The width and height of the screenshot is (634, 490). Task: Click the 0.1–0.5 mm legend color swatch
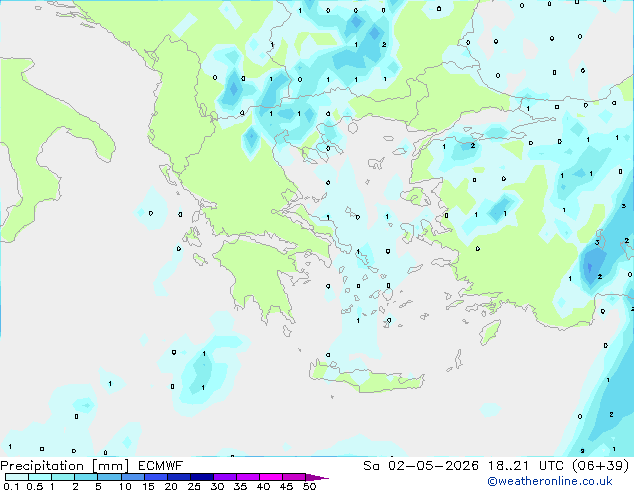[x=17, y=477]
